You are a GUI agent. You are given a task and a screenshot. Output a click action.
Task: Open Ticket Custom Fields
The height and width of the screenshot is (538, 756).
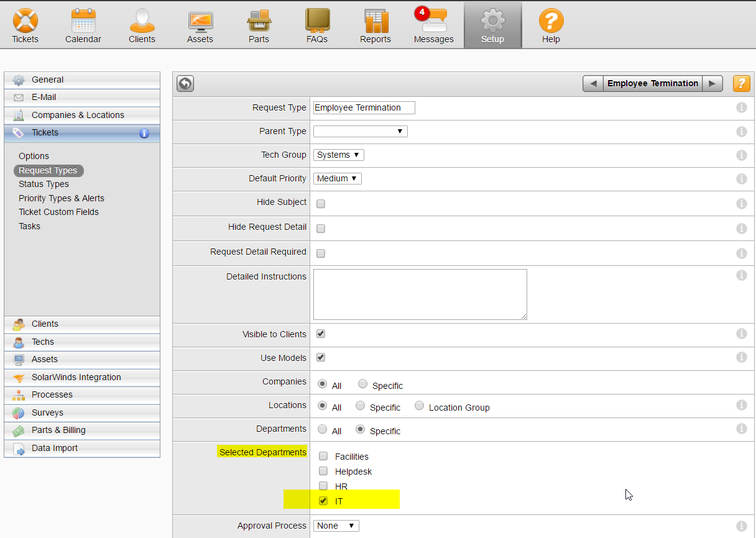coord(58,212)
